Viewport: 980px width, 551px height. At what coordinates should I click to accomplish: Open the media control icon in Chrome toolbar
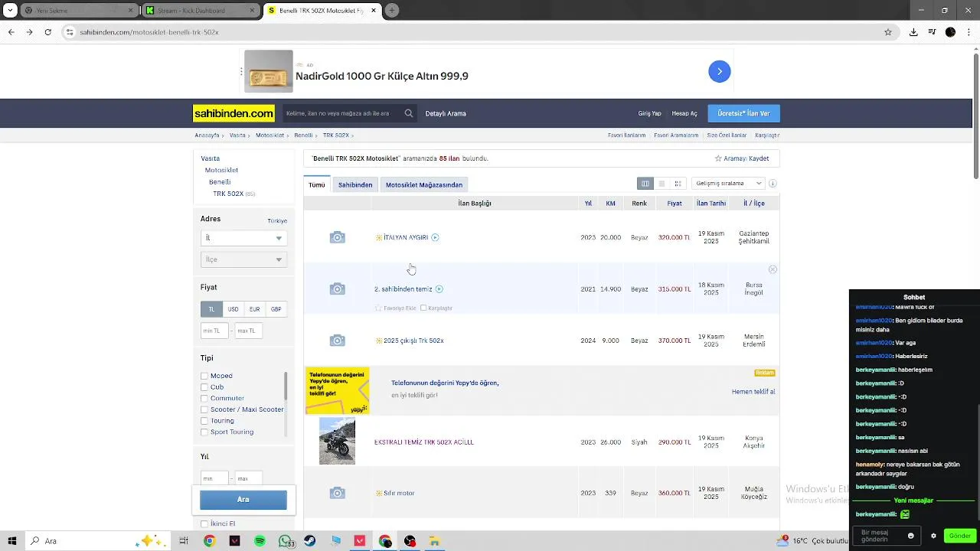click(932, 32)
